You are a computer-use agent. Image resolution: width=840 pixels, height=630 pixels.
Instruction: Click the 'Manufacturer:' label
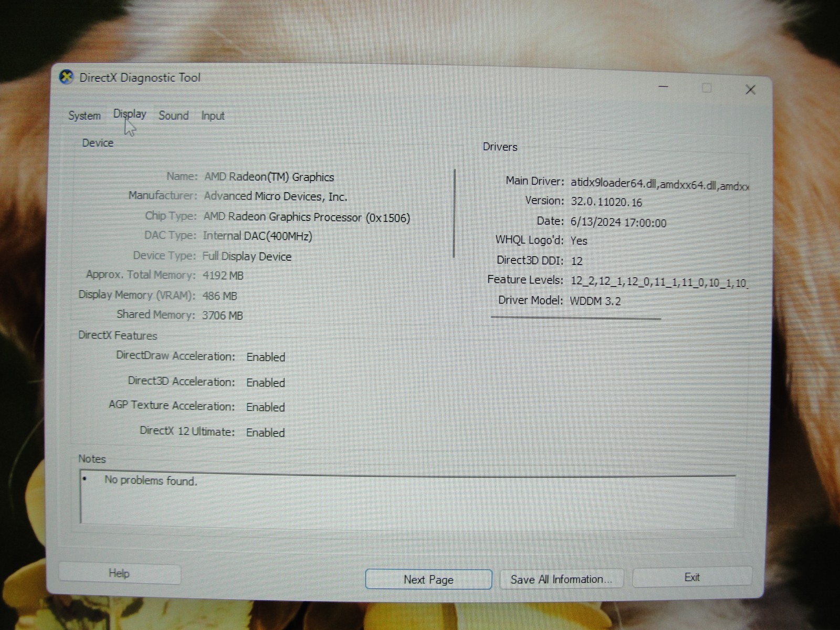pos(163,195)
